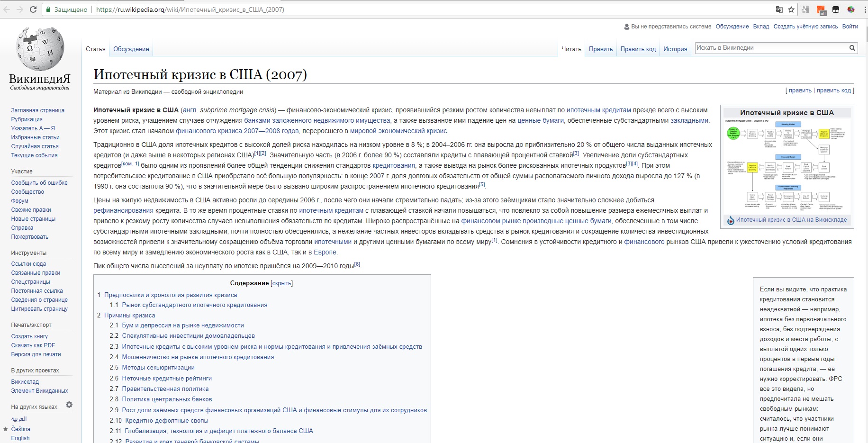Open Случайная статья in sidebar

point(35,146)
